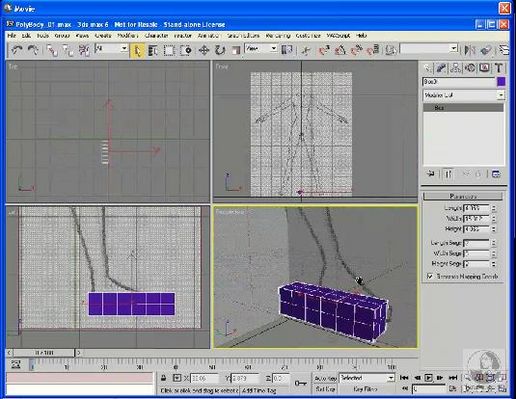Activate the highlighted Select Object arrow tool
516x399 pixels.
pyautogui.click(x=137, y=51)
